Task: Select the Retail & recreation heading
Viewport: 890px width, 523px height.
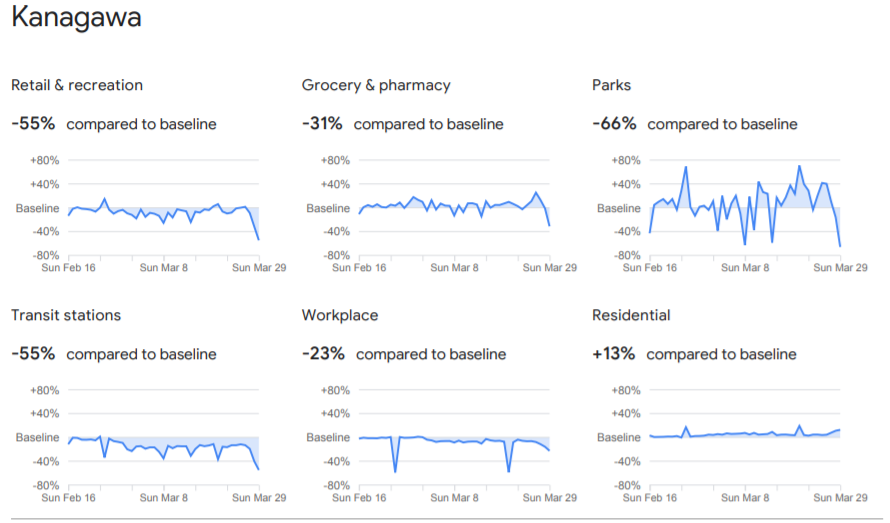Action: click(x=77, y=85)
